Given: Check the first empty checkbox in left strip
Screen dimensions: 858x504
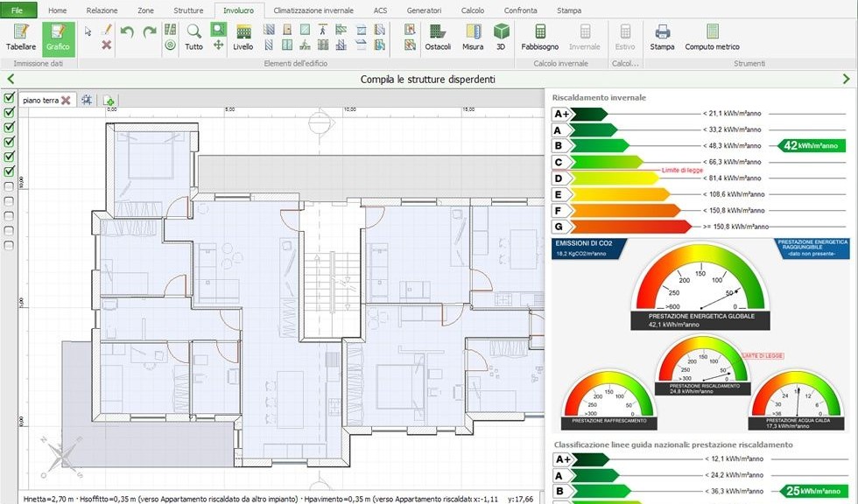Looking at the screenshot, I should [x=9, y=186].
